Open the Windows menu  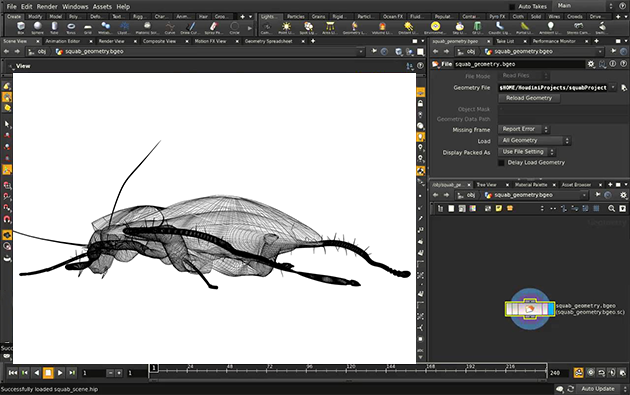pos(75,6)
